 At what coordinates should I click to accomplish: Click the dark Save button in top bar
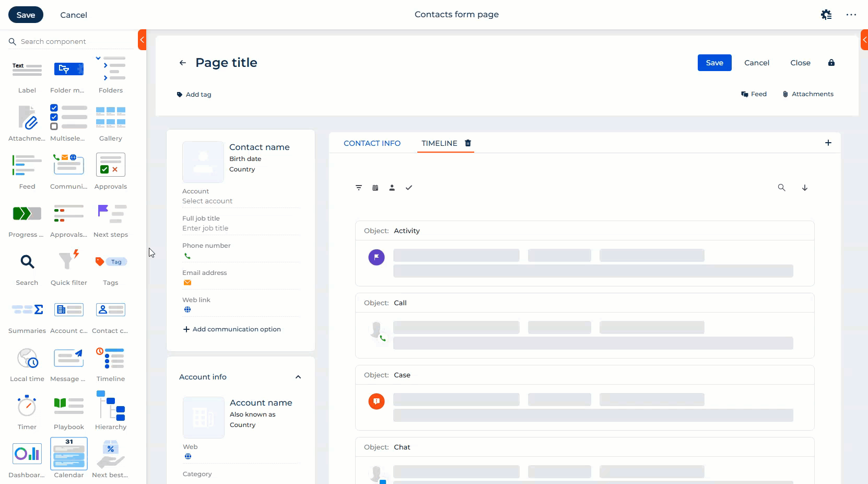coord(26,15)
